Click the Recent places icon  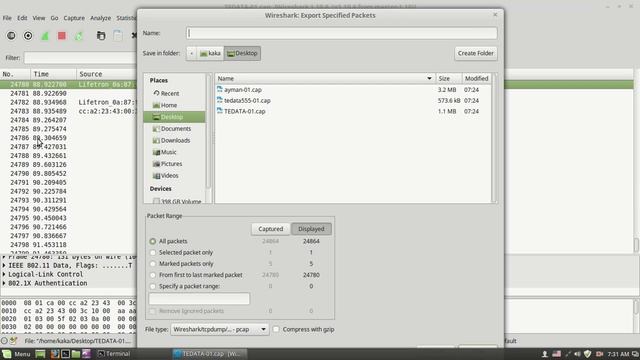tap(156, 93)
